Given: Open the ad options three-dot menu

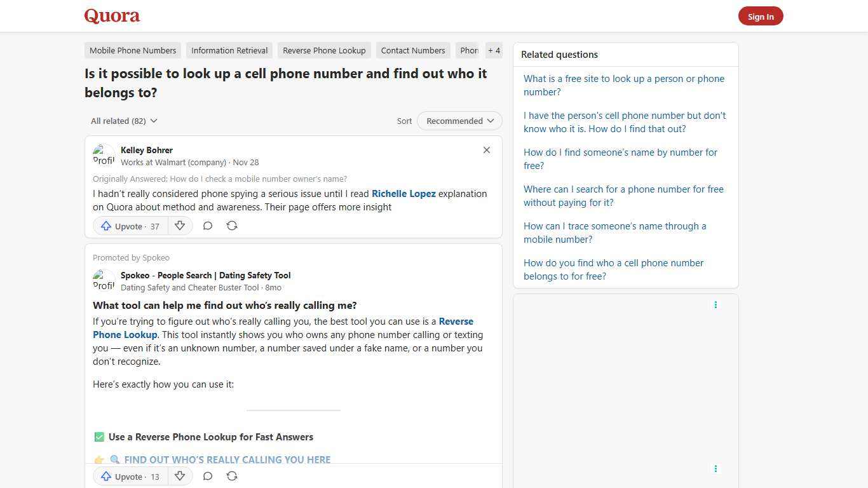Looking at the screenshot, I should (715, 304).
